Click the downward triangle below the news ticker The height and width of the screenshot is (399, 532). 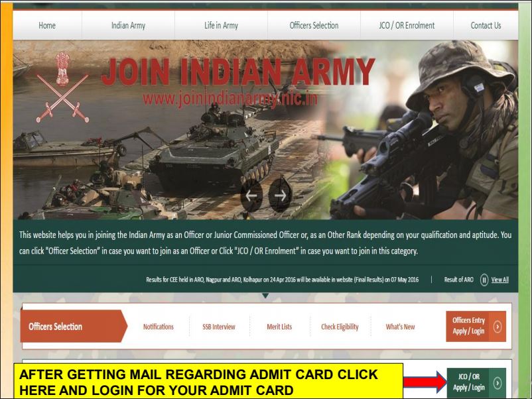266,296
